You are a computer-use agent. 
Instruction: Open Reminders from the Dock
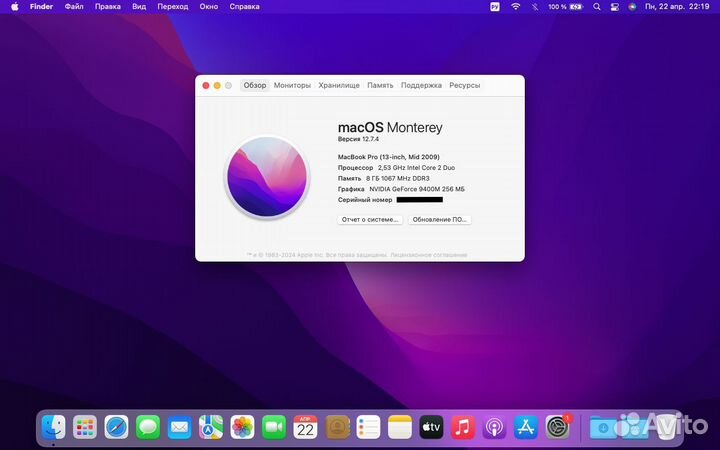pos(368,427)
